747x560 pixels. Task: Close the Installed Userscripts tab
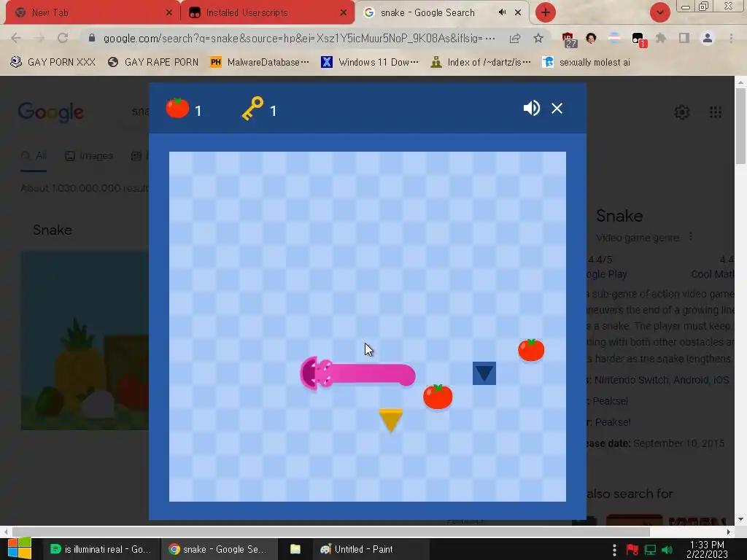344,13
